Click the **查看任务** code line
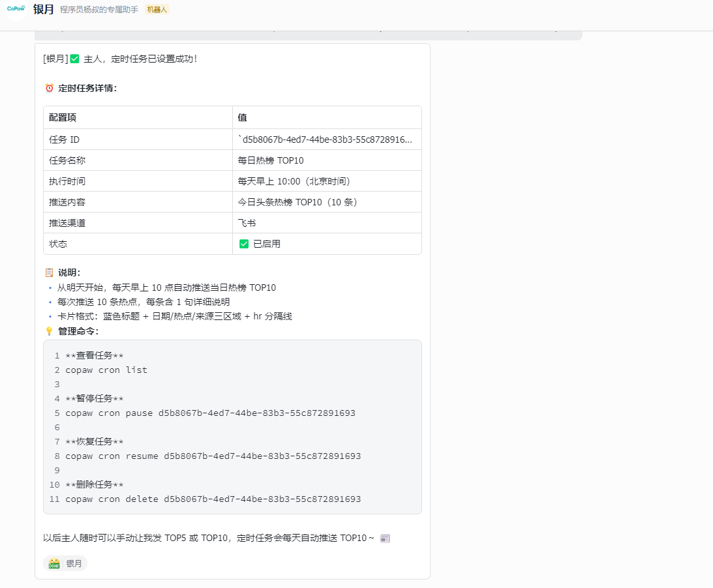The image size is (713, 588). coord(94,355)
